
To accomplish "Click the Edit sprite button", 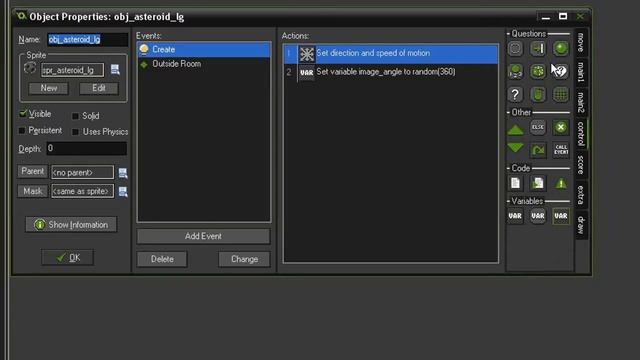I will 99,88.
